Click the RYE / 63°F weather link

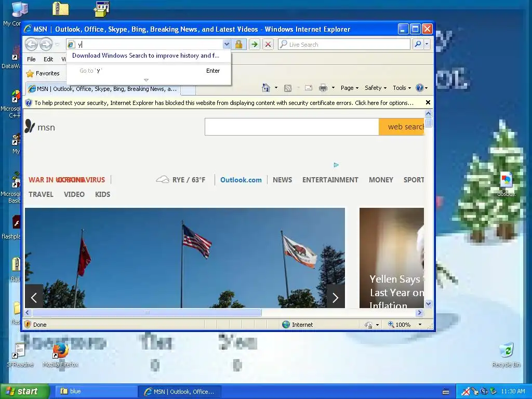click(180, 180)
